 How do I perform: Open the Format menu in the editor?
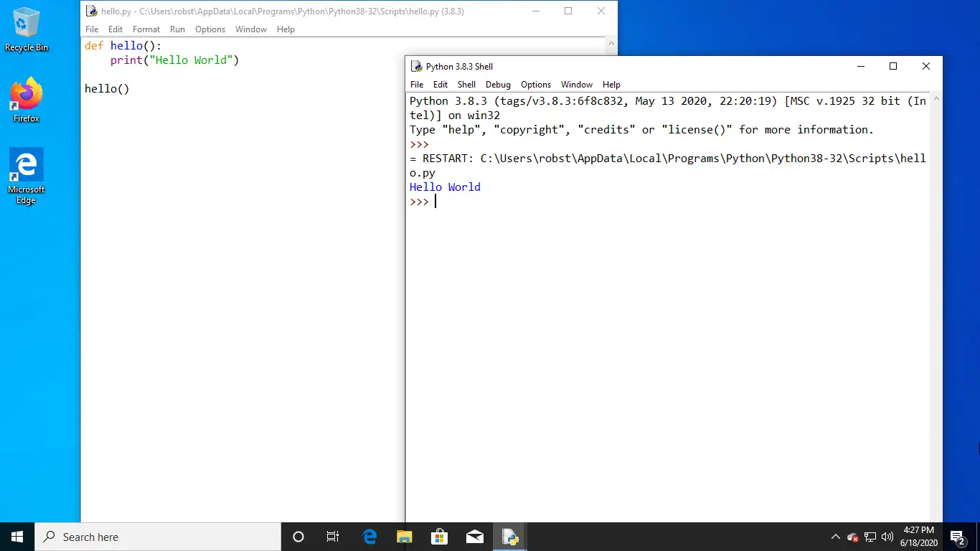(146, 29)
